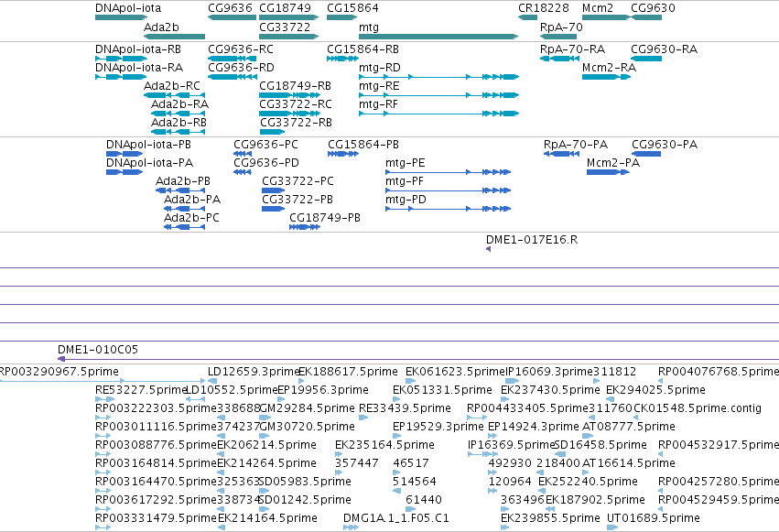The width and height of the screenshot is (779, 532).
Task: Click EST EK061623.5prime
Action: [456, 372]
